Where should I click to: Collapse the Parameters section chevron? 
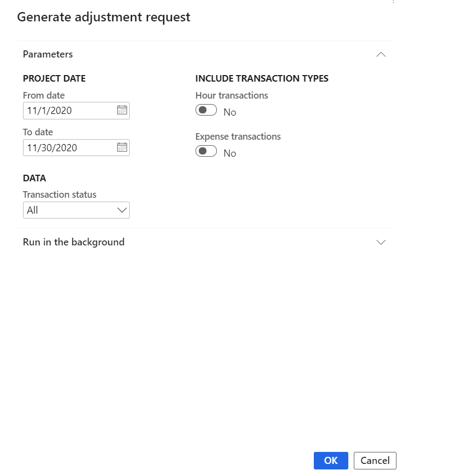pos(381,54)
